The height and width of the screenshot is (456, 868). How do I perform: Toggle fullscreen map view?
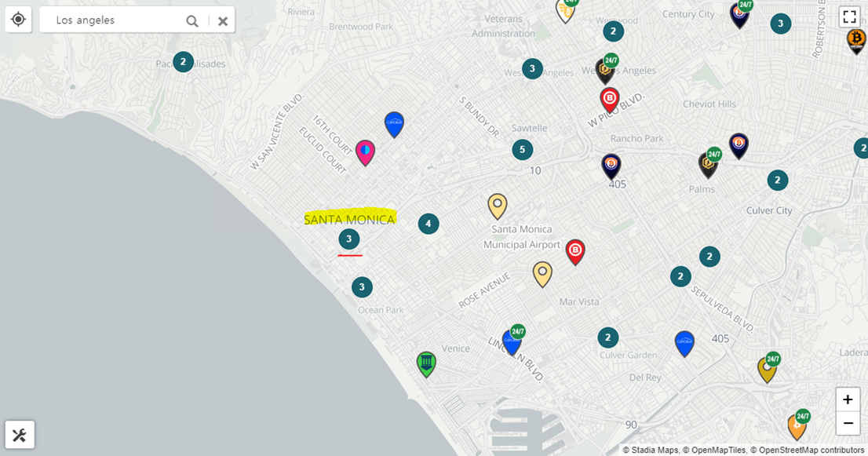[849, 16]
